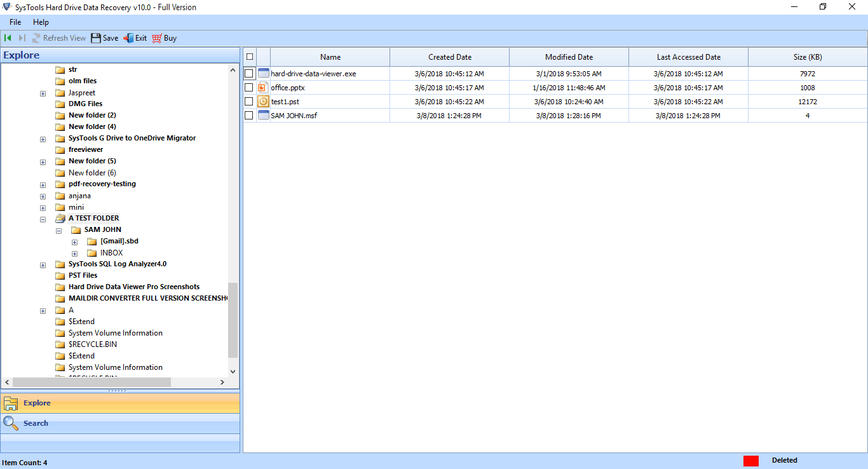868x469 pixels.
Task: Select the New folder (2) tree item
Action: pos(92,116)
